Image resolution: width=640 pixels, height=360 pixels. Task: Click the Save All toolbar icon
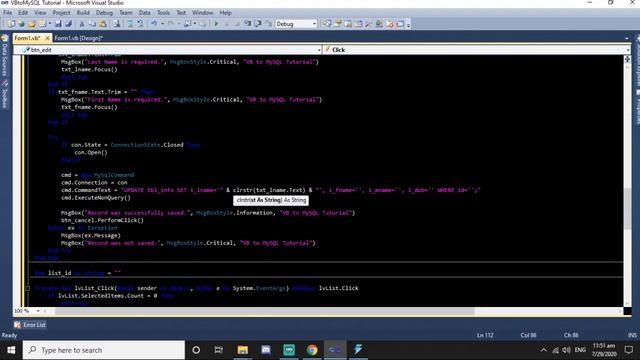click(x=69, y=24)
